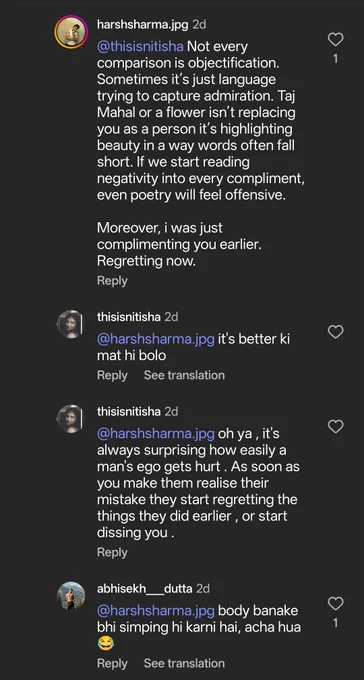Reply to 'it's better ki mat hi bolo'

tap(112, 375)
